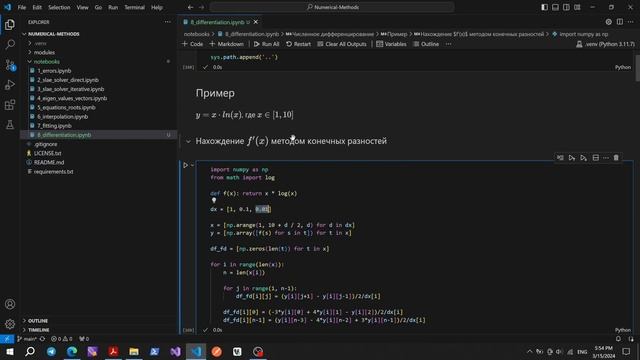
Task: Collapse the NUMERICAL-METHODS root folder
Action: pyautogui.click(x=53, y=34)
